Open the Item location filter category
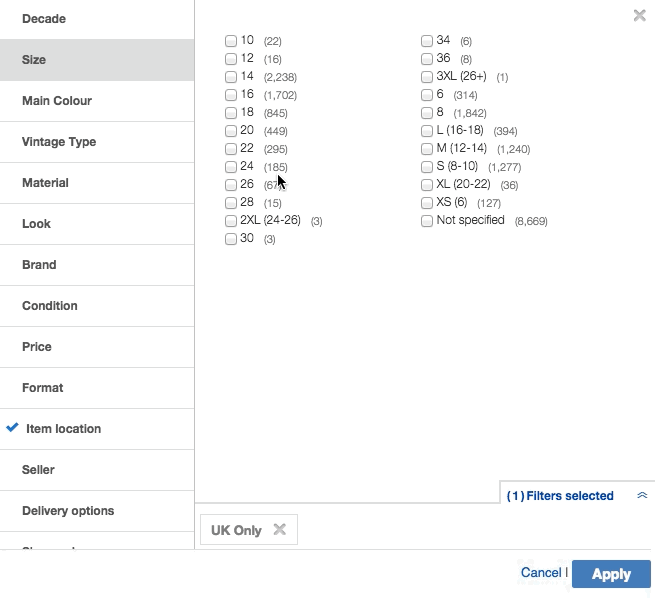655x598 pixels. (x=97, y=428)
